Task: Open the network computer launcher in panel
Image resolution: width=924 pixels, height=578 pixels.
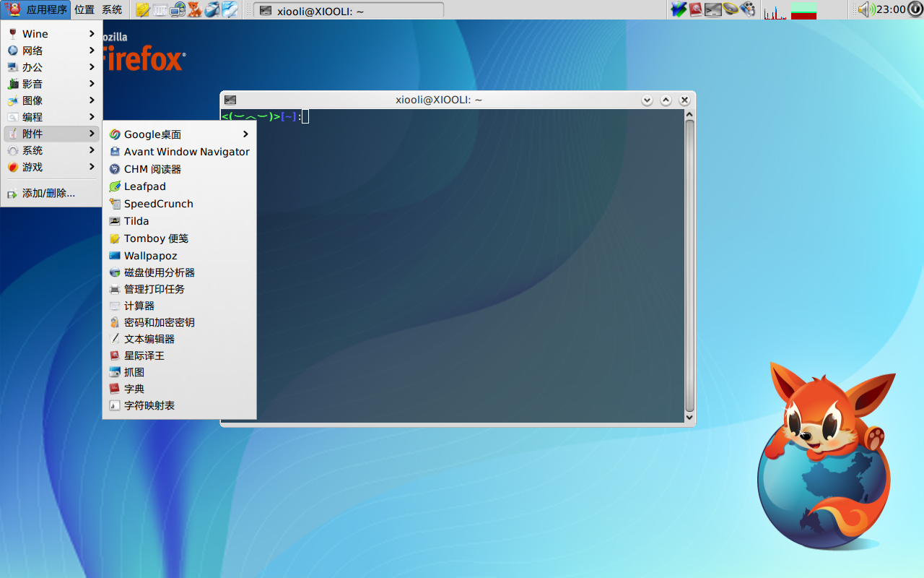Action: click(x=178, y=9)
